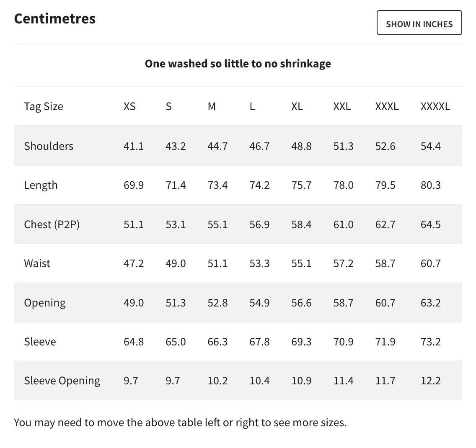This screenshot has height=448, width=476.
Task: Click the shrinkage note above the table
Action: pyautogui.click(x=238, y=64)
